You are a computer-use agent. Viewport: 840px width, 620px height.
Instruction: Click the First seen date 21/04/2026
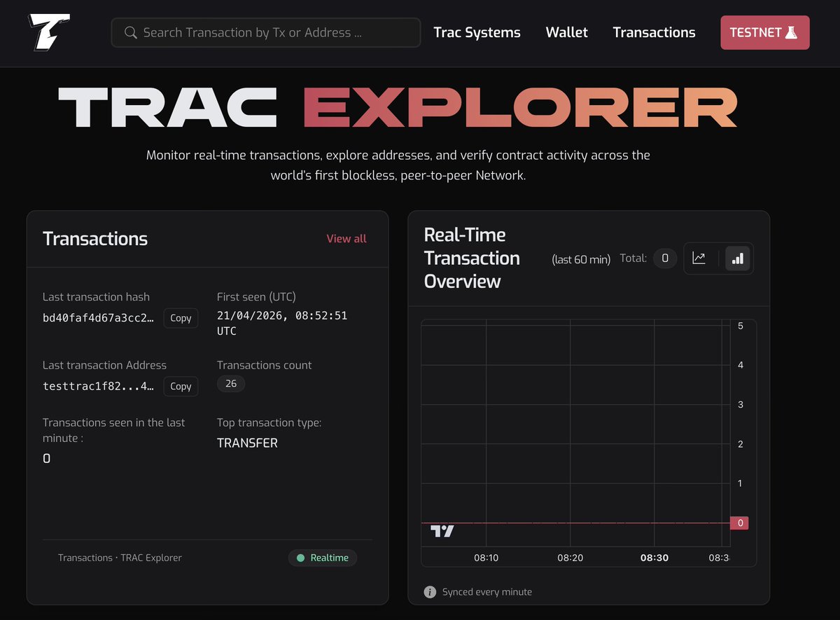coord(282,323)
